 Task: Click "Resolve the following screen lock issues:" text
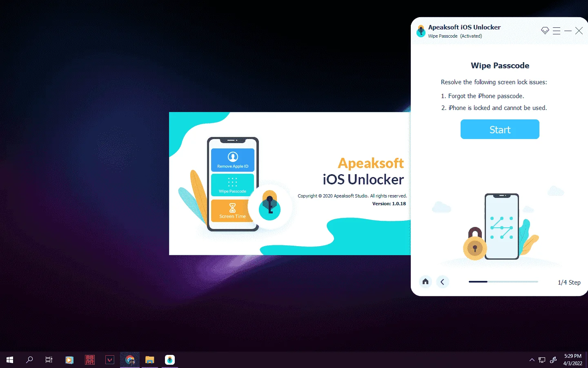(x=494, y=82)
